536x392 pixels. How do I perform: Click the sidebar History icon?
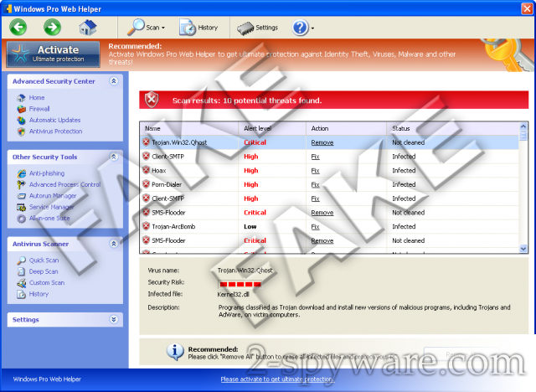[x=21, y=294]
